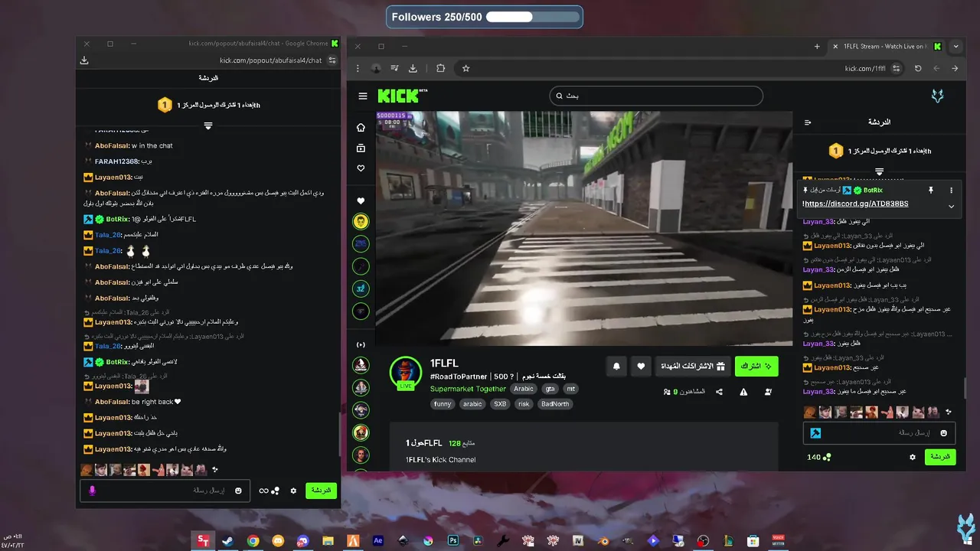Reload the kick.com/1flfl page
The width and height of the screenshot is (980, 551).
(x=918, y=68)
